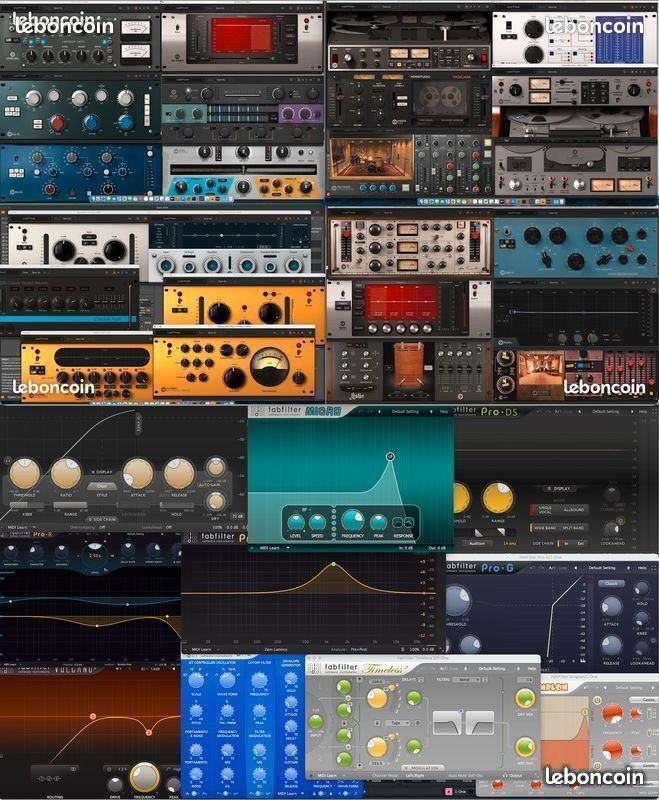Open the MIDI Learn menu in Pro-Q
The image size is (659, 800).
204,649
